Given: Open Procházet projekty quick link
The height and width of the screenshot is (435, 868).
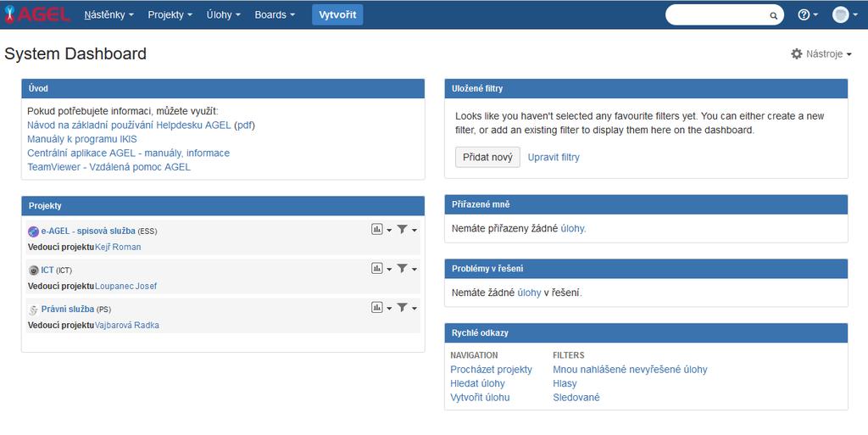Looking at the screenshot, I should (x=491, y=369).
